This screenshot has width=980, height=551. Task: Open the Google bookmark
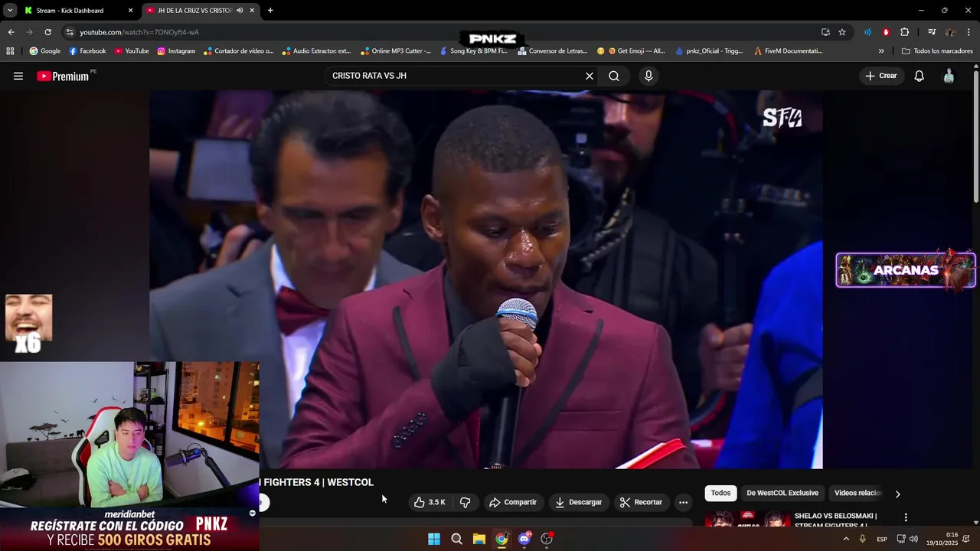point(45,51)
